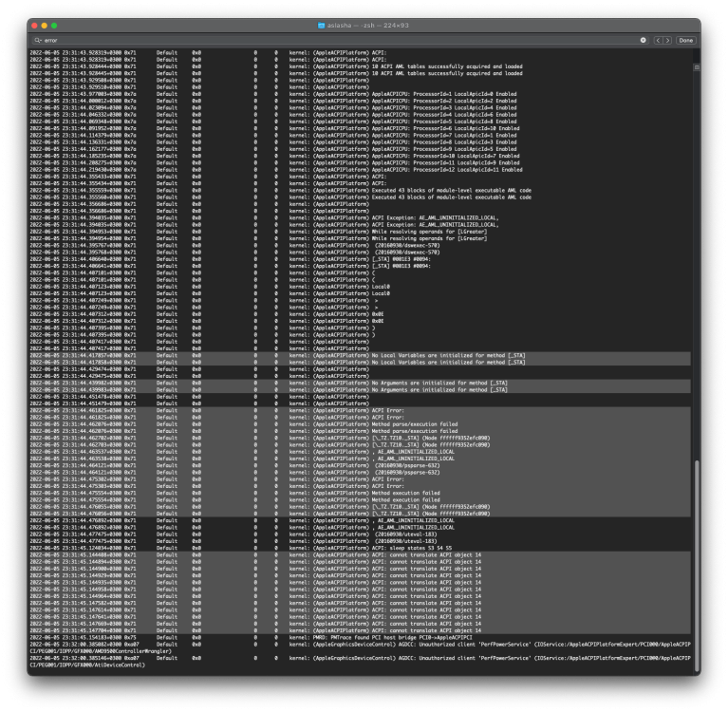Minimize the terminal with yellow button
Image resolution: width=728 pixels, height=712 pixels.
point(44,26)
